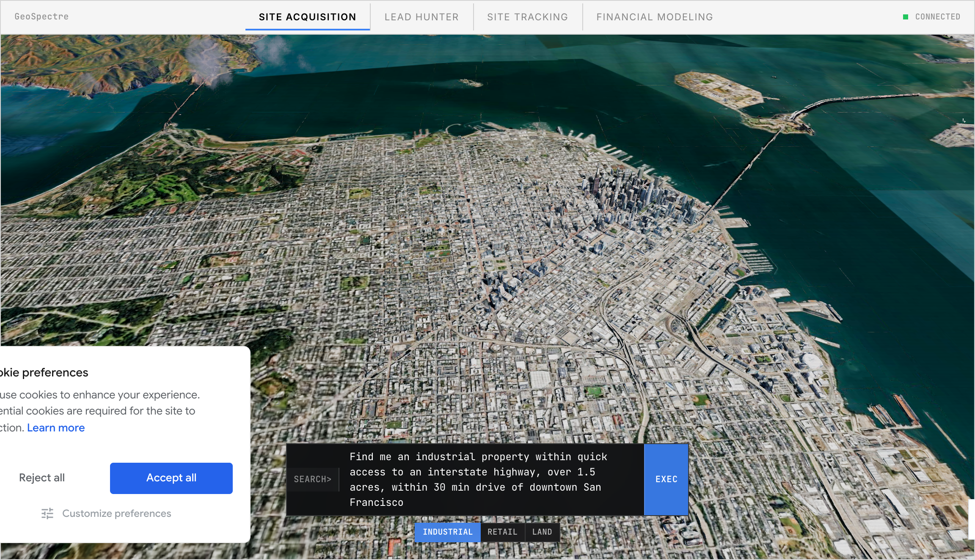
Task: Select the INDUSTRIAL property type filter
Action: (x=447, y=532)
